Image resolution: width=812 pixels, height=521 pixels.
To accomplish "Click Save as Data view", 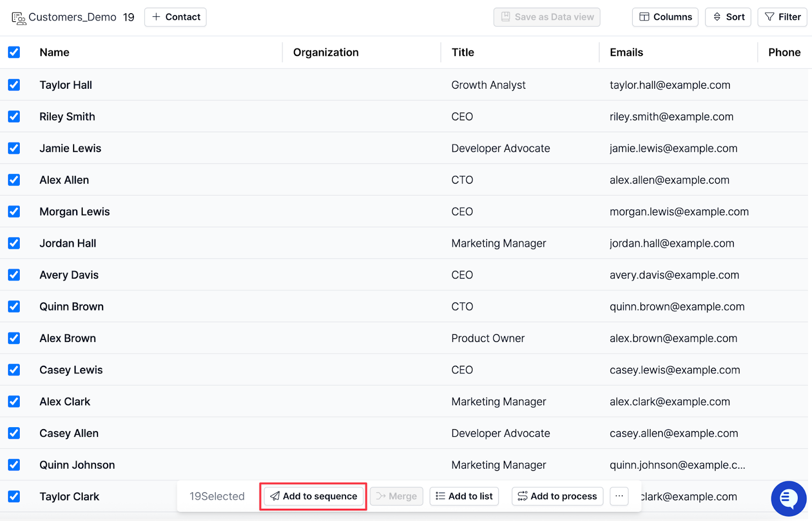I will (547, 17).
